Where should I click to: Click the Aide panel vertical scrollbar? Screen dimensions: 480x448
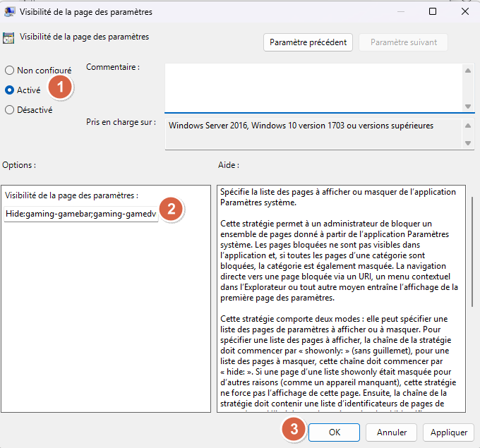pyautogui.click(x=472, y=251)
